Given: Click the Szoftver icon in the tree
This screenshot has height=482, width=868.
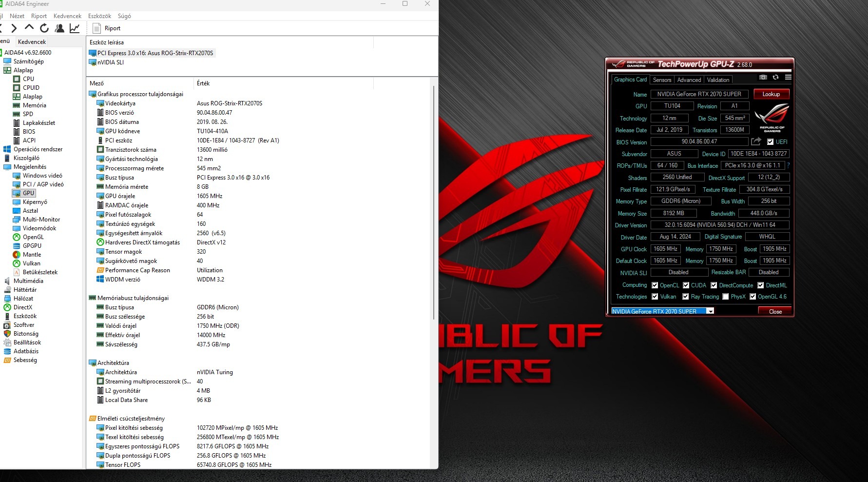Looking at the screenshot, I should click(7, 325).
